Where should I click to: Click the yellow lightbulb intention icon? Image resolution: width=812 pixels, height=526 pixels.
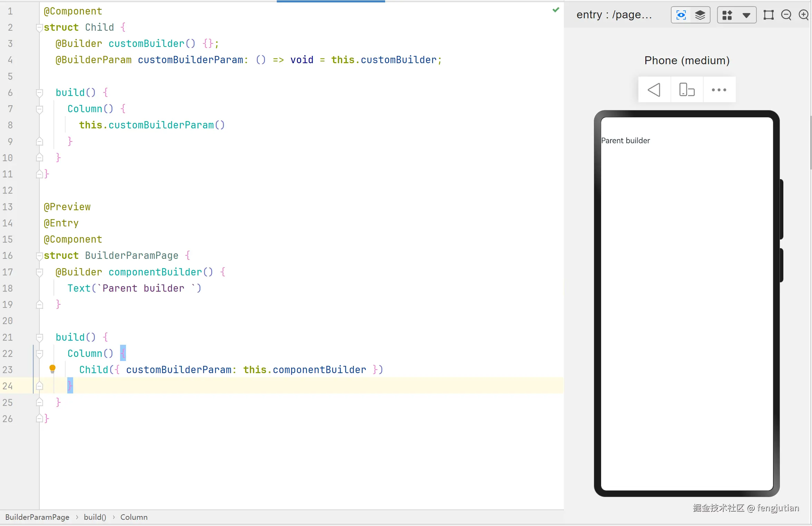(52, 369)
